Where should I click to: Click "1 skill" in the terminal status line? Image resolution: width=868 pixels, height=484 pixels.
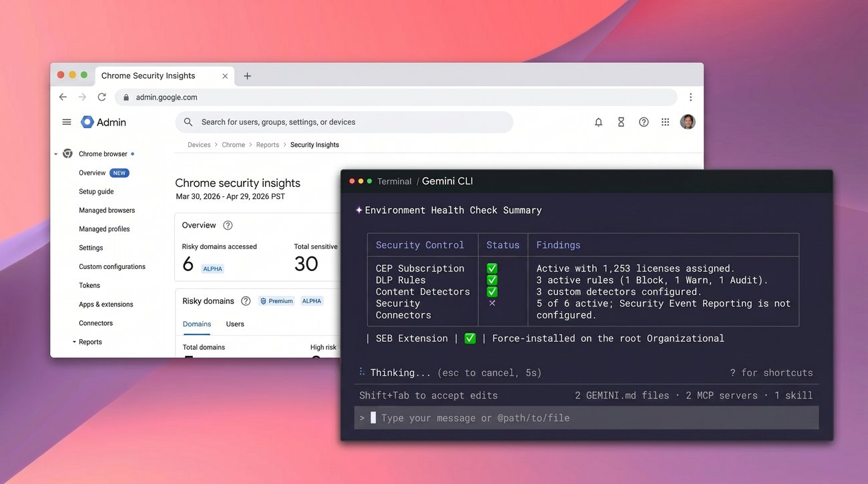794,395
